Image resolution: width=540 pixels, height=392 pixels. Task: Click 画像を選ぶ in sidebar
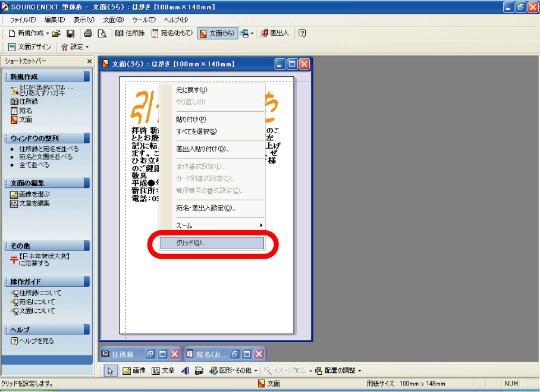click(30, 195)
